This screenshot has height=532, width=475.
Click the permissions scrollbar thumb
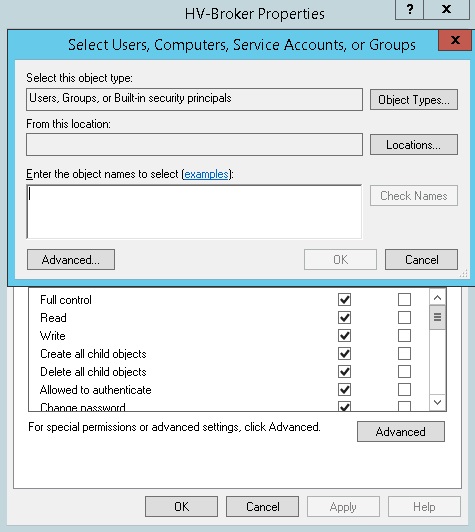pyautogui.click(x=437, y=317)
